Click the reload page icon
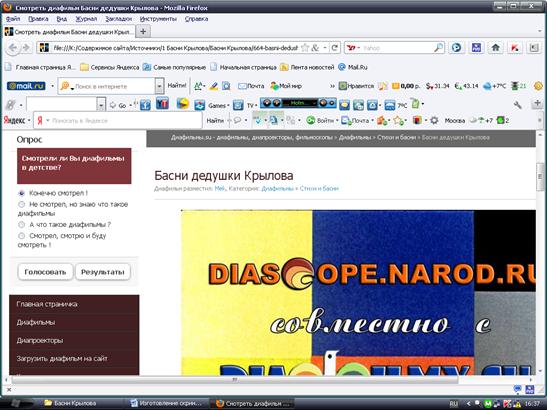 (335, 48)
